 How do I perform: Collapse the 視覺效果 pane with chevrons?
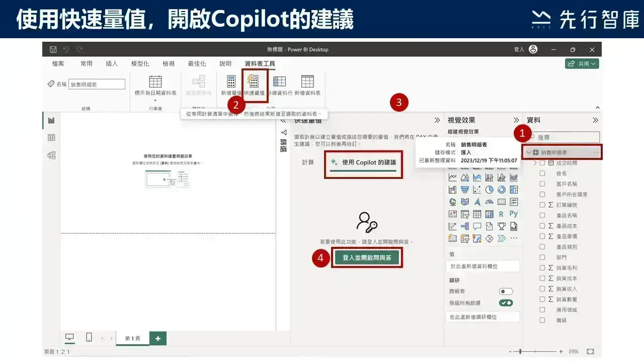(x=516, y=120)
